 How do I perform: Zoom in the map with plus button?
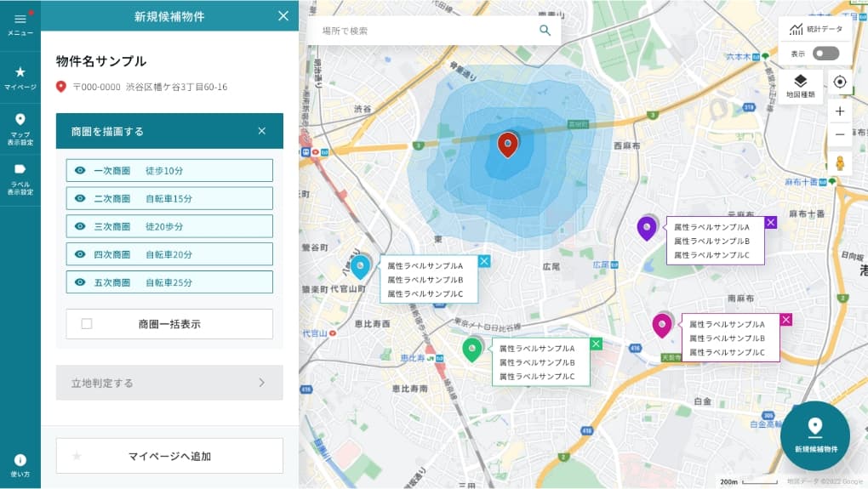coord(840,111)
